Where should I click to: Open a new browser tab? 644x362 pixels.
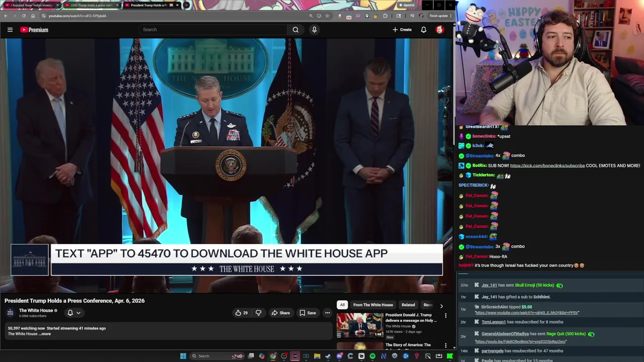(x=187, y=5)
